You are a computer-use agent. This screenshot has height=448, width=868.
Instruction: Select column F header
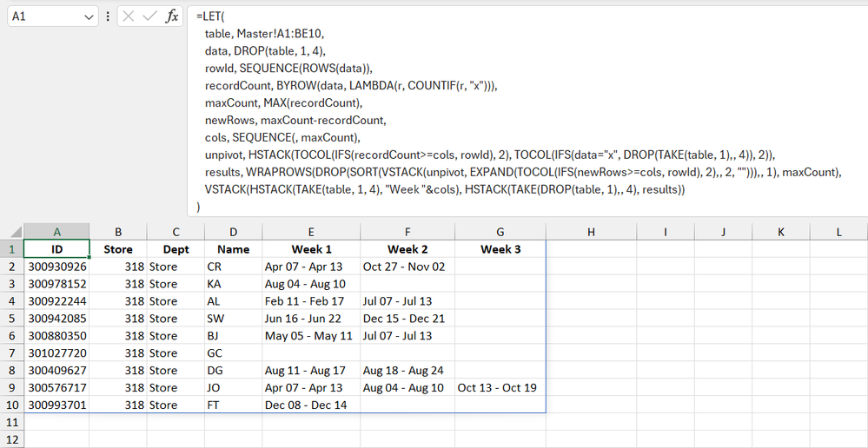click(x=407, y=233)
